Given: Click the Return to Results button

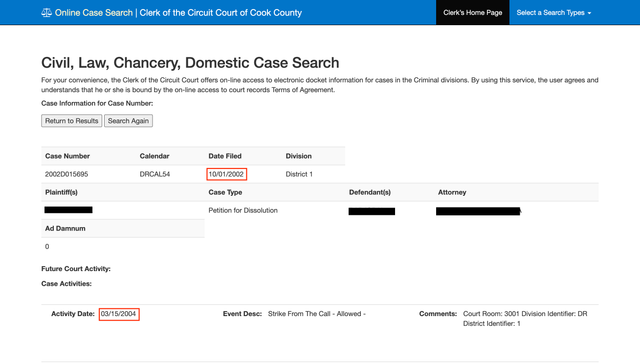Looking at the screenshot, I should 71,121.
